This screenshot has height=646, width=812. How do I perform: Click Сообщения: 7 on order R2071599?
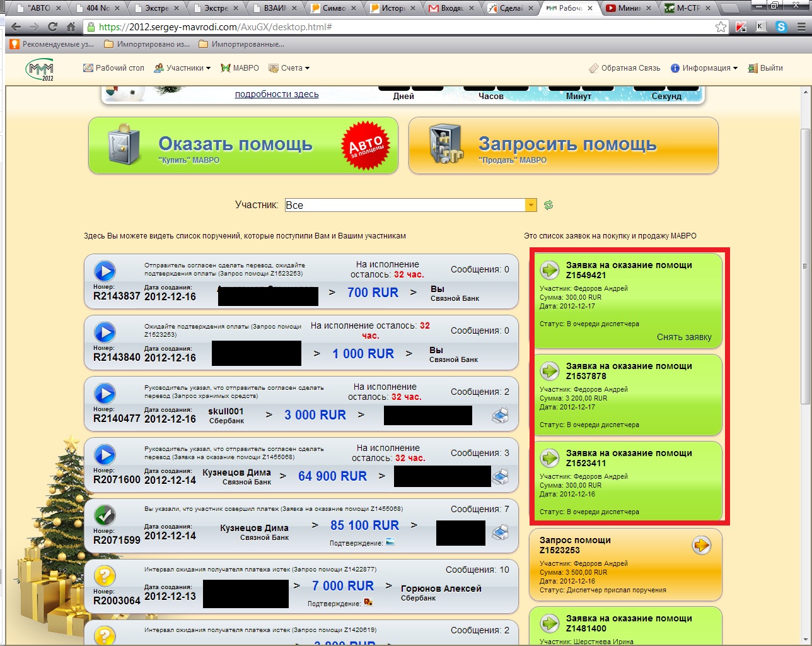[x=480, y=509]
